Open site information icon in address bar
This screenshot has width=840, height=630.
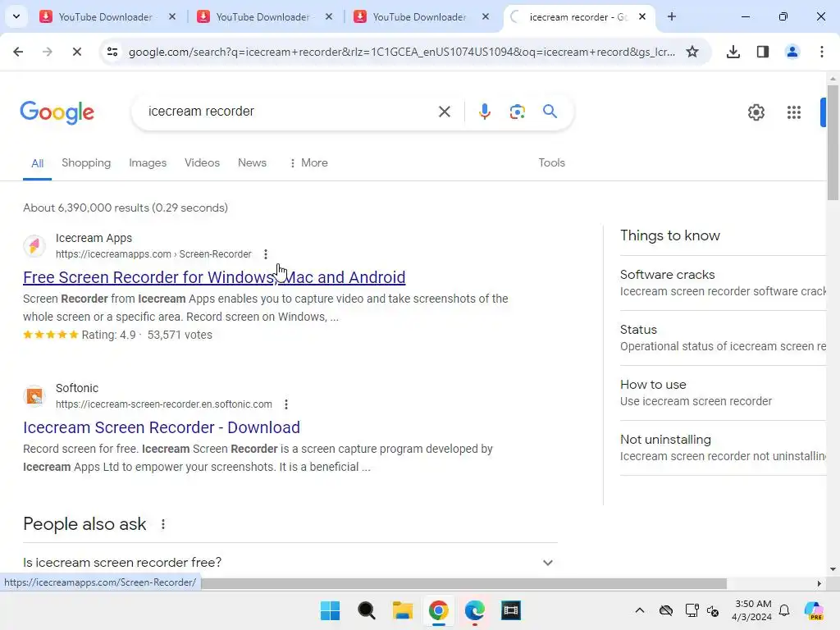[112, 52]
